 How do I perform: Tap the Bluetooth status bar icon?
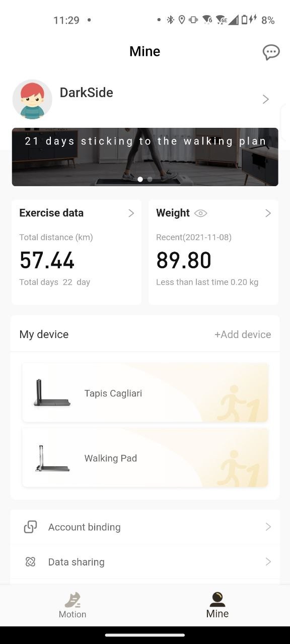[x=171, y=20]
